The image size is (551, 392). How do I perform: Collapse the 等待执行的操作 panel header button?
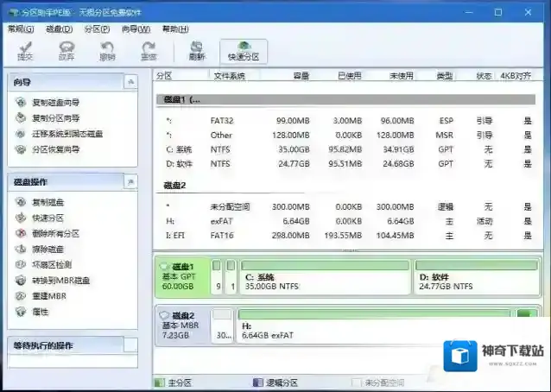point(130,345)
